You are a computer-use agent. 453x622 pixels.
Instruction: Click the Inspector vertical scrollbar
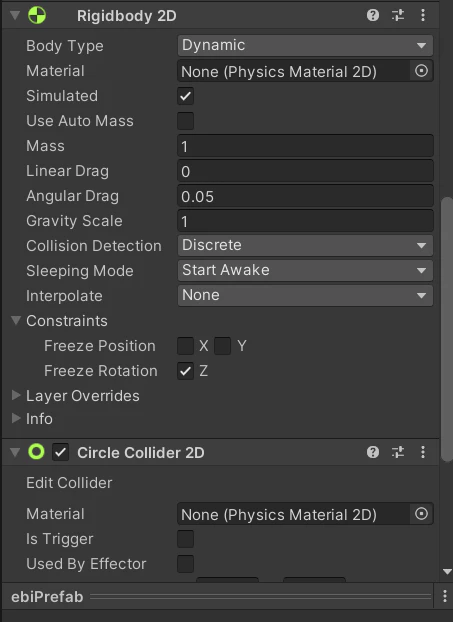click(x=447, y=329)
